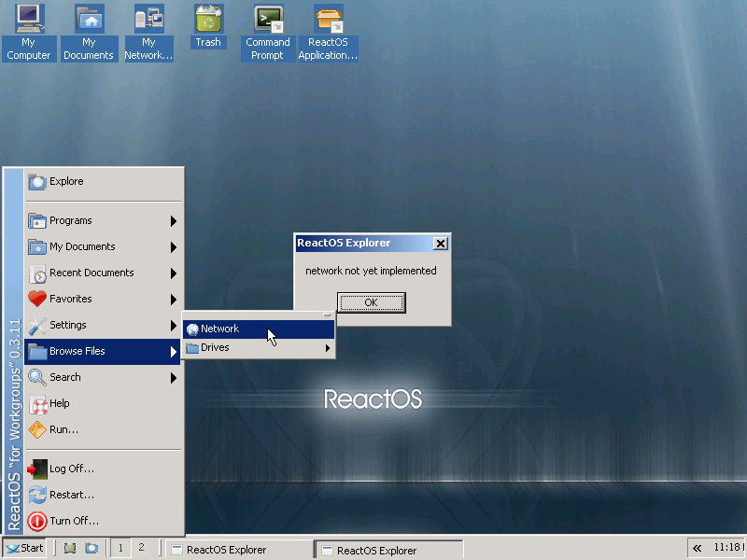The width and height of the screenshot is (747, 560).
Task: Switch to virtual desktop 2
Action: pos(141,548)
